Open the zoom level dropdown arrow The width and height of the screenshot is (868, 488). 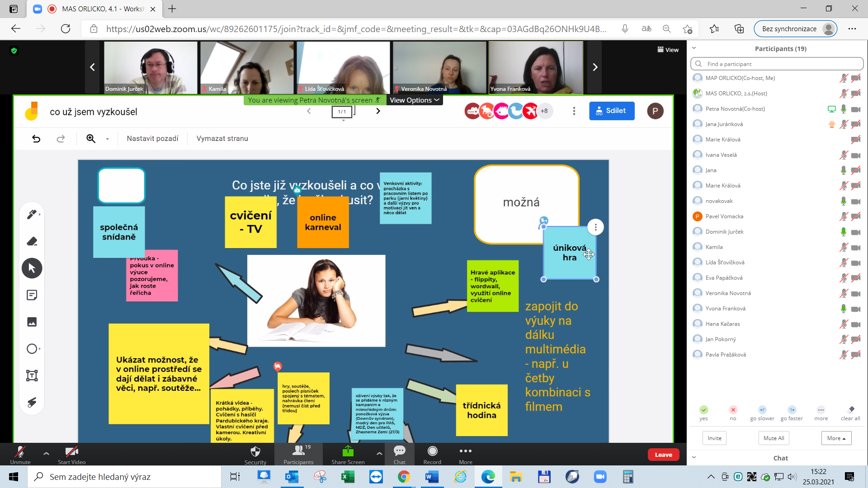[x=108, y=139]
